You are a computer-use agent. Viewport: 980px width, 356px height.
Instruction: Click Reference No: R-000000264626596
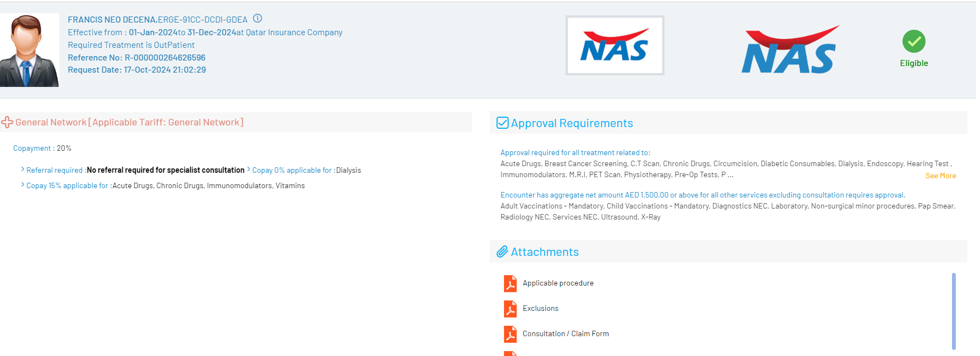pyautogui.click(x=136, y=57)
